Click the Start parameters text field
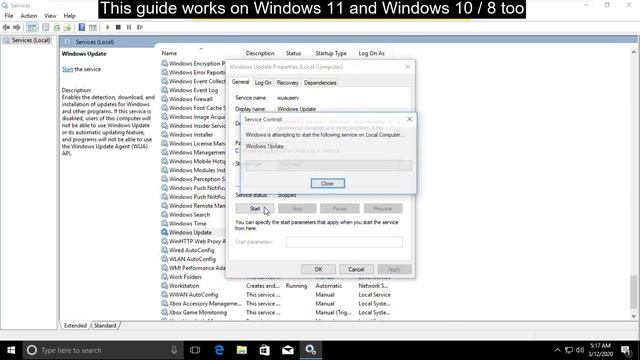Image resolution: width=640 pixels, height=360 pixels. point(344,242)
